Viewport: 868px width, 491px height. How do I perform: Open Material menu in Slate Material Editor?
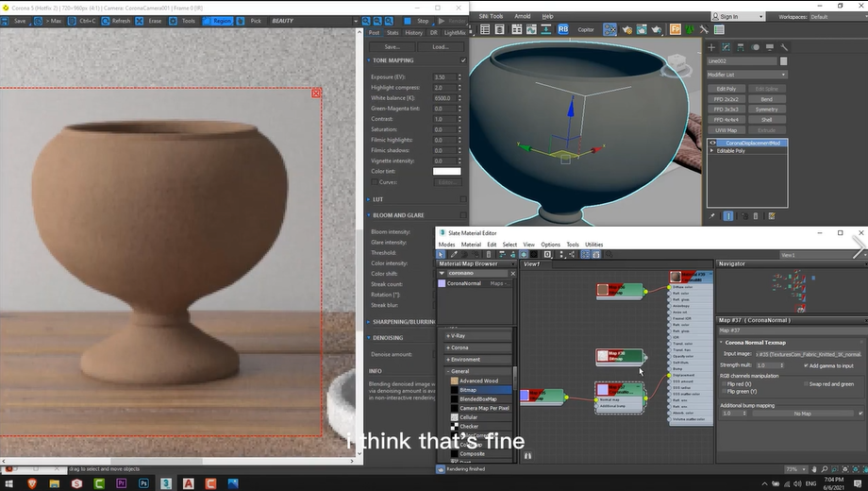tap(471, 245)
